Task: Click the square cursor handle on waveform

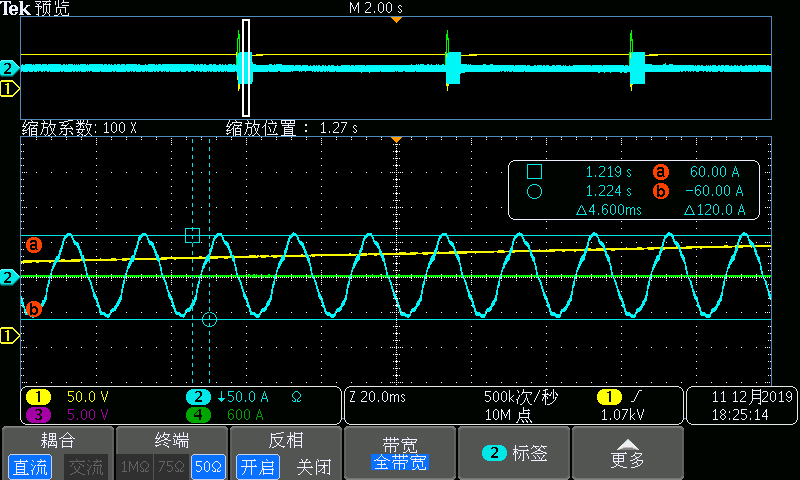Action: pos(193,236)
